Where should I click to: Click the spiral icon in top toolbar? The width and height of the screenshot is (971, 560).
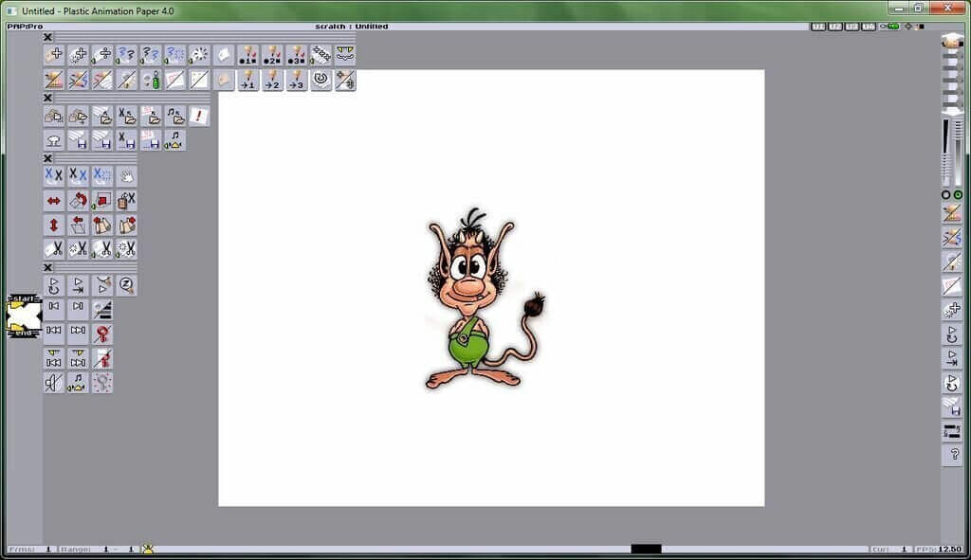click(x=321, y=81)
